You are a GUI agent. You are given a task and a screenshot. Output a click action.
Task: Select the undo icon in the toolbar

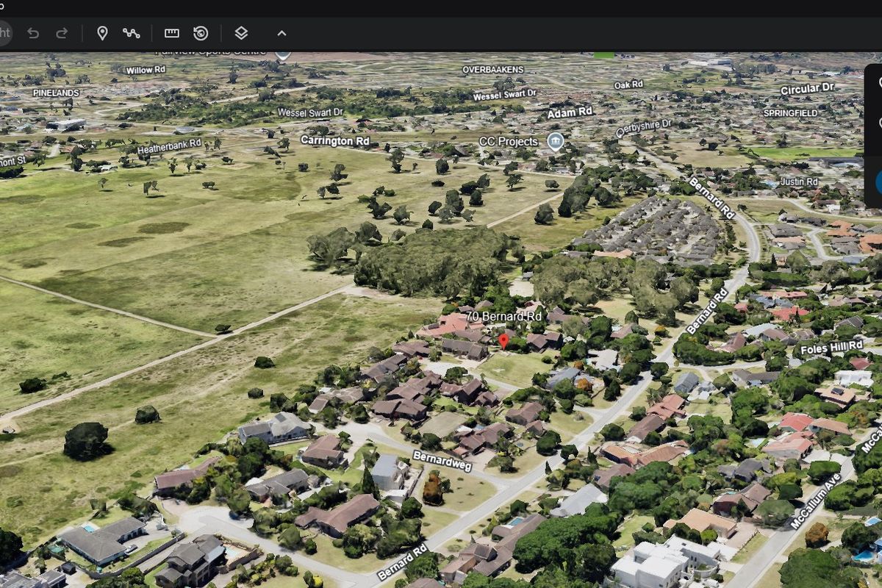pyautogui.click(x=32, y=33)
